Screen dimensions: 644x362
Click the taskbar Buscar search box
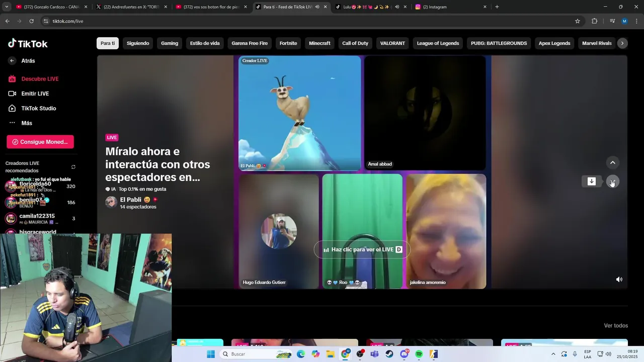coord(256,354)
